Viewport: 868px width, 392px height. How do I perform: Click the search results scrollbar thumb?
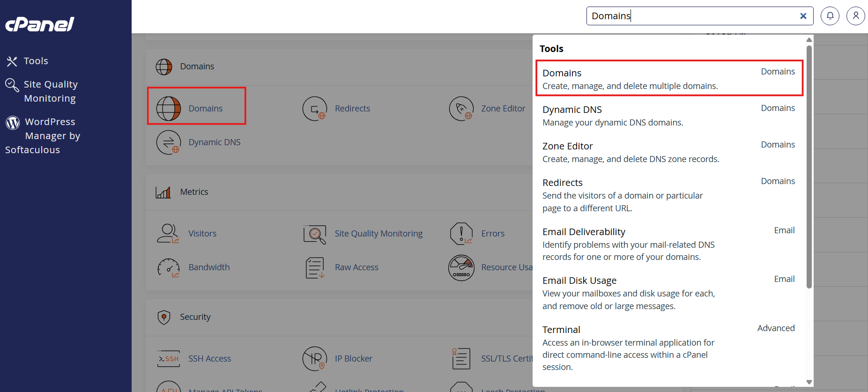809,166
